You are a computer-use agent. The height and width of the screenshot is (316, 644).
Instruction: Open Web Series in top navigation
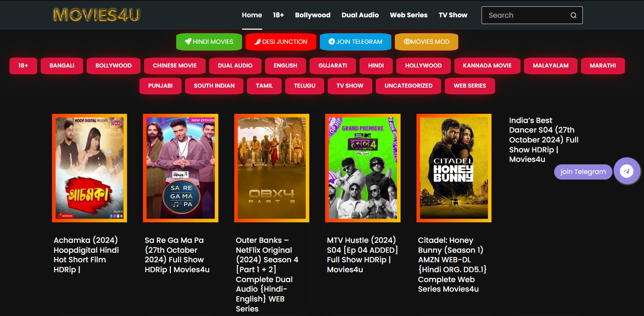(409, 15)
